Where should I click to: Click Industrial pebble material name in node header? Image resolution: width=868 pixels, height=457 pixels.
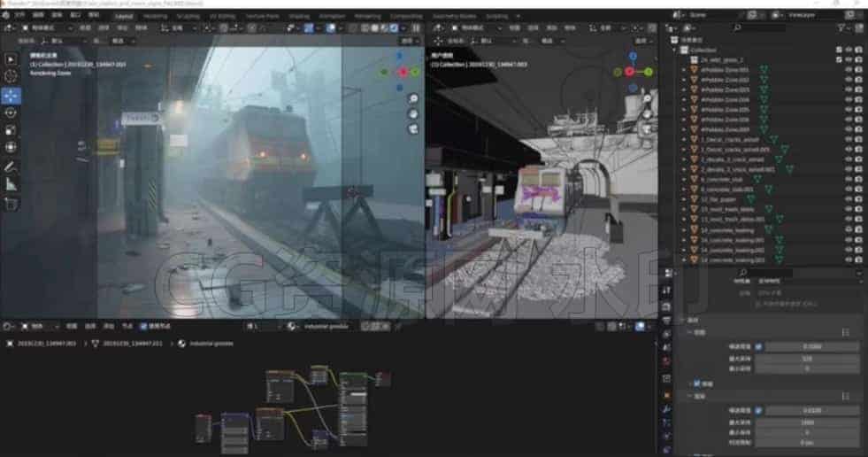click(x=326, y=326)
